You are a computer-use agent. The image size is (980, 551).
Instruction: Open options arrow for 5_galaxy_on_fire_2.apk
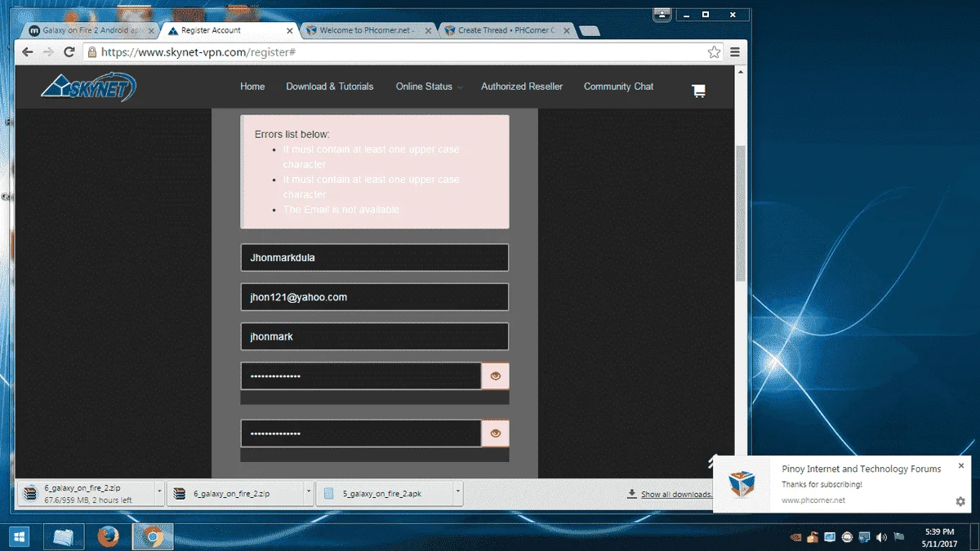coord(457,493)
